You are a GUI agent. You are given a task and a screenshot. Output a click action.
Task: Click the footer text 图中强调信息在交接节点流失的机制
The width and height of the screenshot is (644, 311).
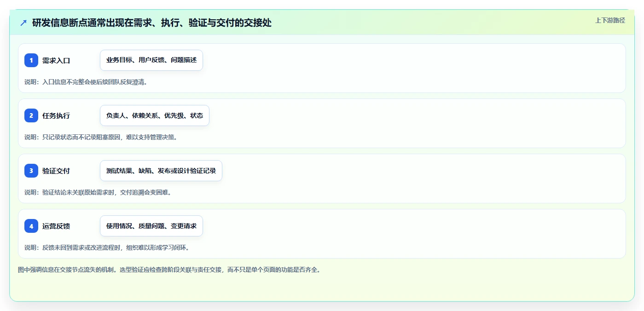click(66, 270)
